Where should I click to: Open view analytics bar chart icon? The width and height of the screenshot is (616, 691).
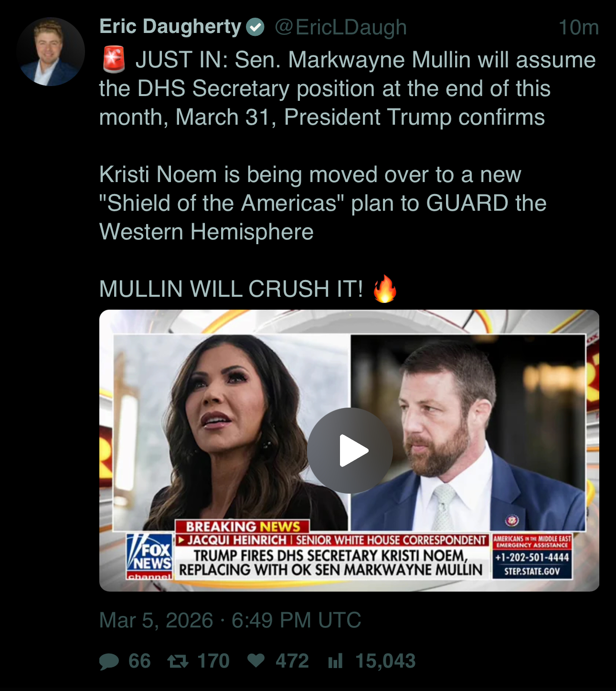coord(335,661)
